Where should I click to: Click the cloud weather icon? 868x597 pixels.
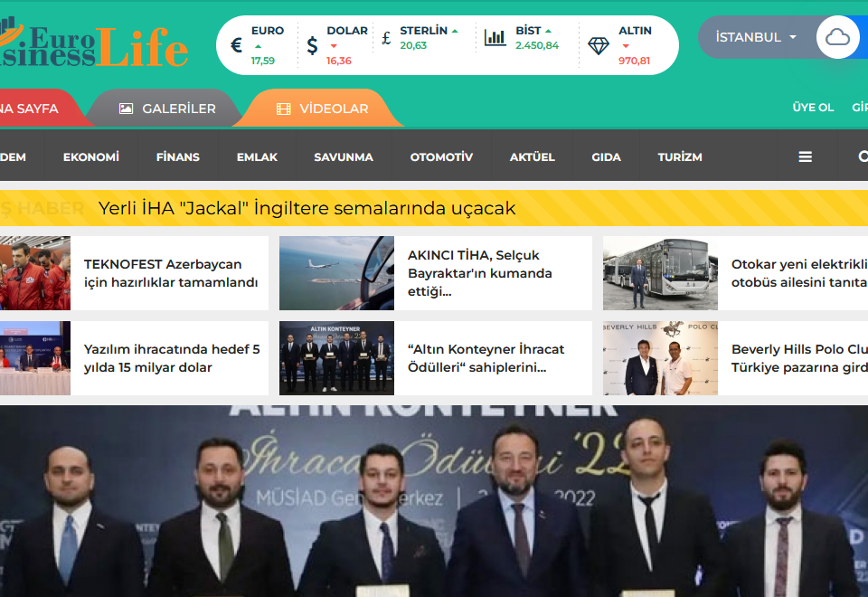click(x=837, y=38)
